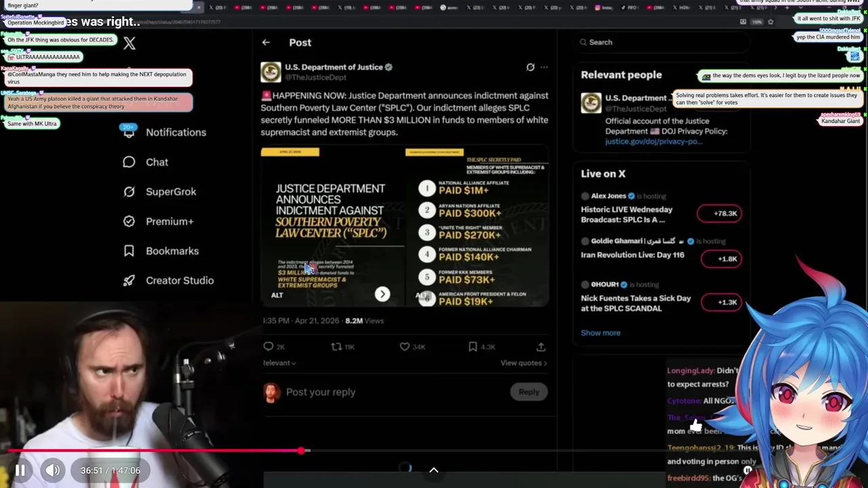This screenshot has height=488, width=868.
Task: Open the Justice Department announces indictment image
Action: point(332,226)
